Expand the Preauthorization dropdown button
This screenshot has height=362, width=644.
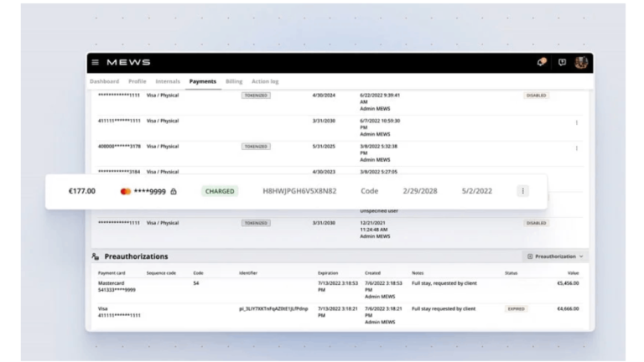555,256
